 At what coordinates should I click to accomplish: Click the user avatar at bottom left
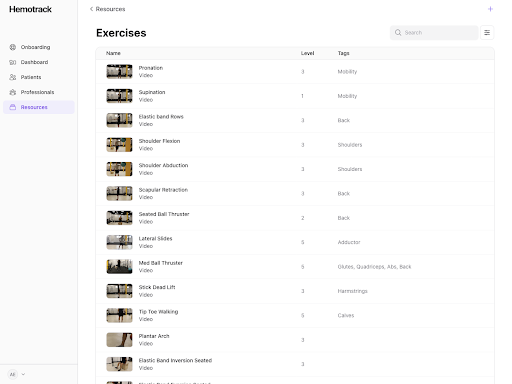coord(13,374)
